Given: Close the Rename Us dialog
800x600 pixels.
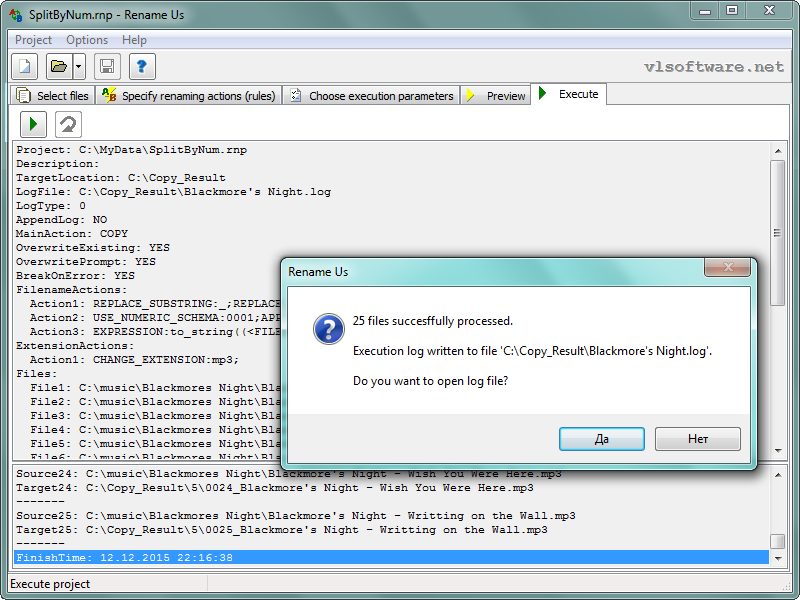Looking at the screenshot, I should click(728, 267).
